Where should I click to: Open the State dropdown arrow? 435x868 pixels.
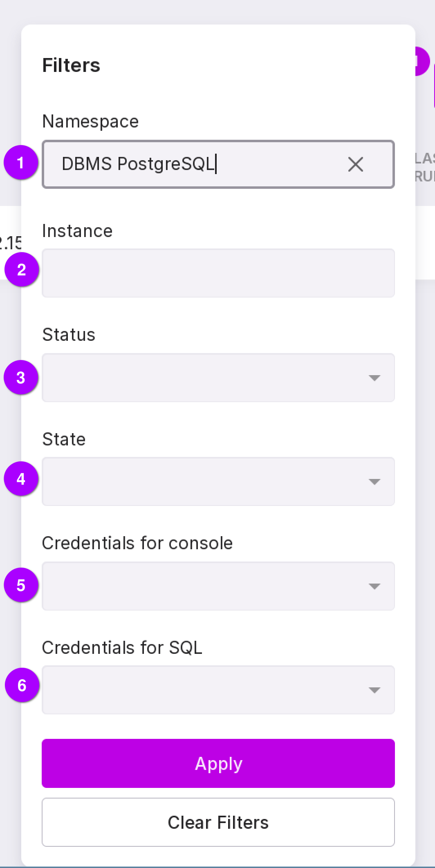coord(374,481)
